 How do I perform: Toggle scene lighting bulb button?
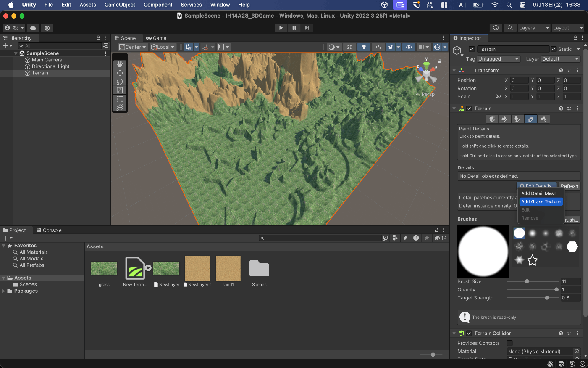(x=364, y=47)
